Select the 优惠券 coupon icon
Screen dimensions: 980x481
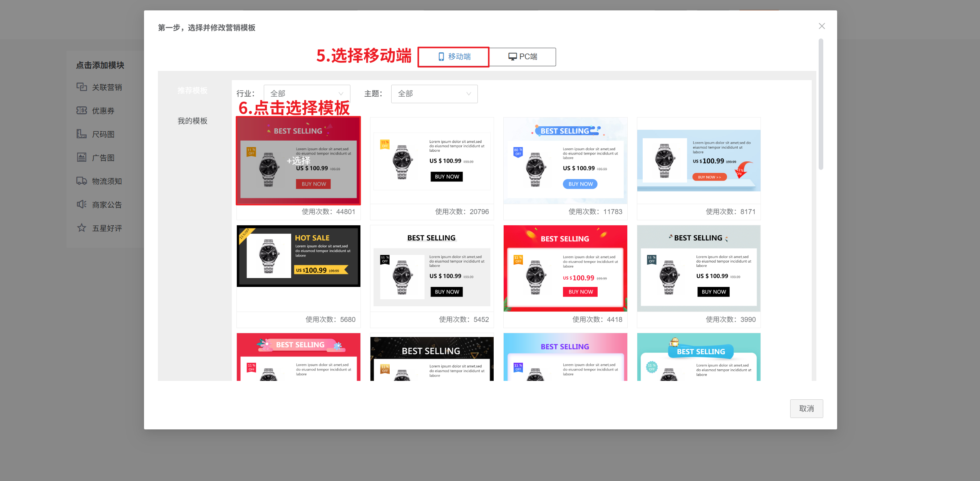pos(82,111)
